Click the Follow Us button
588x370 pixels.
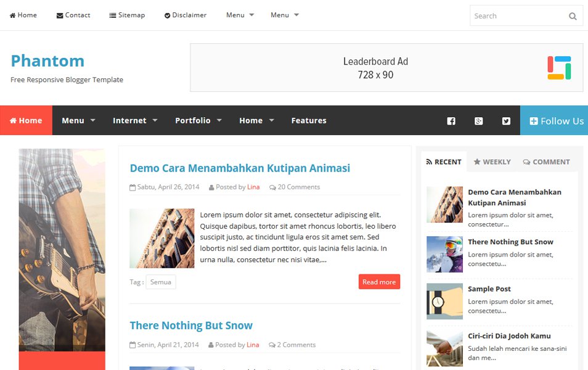coord(554,120)
